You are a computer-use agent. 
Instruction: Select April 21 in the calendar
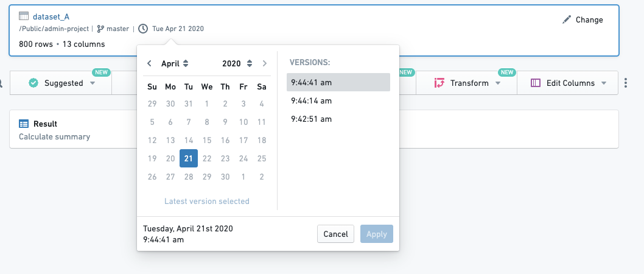189,158
